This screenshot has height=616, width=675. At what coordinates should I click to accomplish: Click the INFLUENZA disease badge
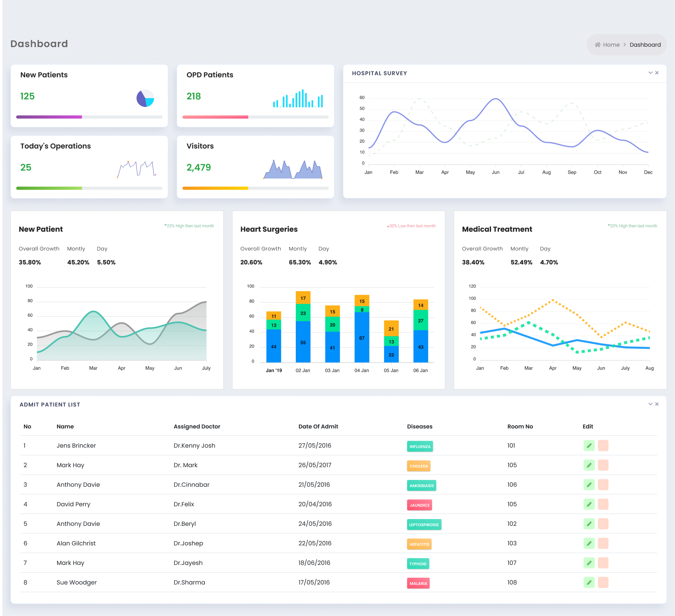point(420,446)
